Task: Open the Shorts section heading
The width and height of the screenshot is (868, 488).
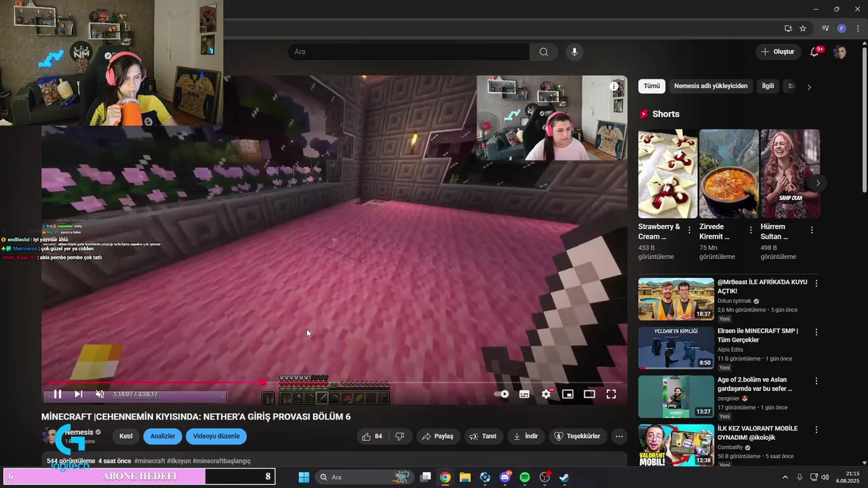Action: click(x=666, y=114)
